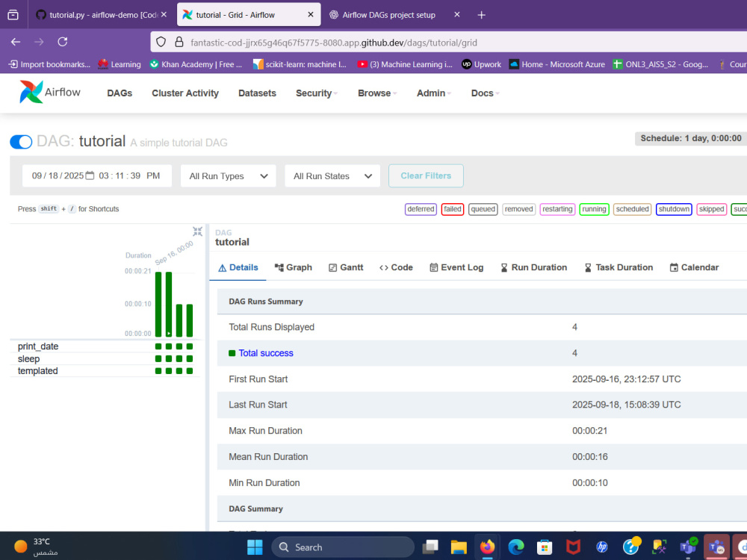
Task: Close the tutorial - Grid - Airflow tab
Action: [x=311, y=15]
